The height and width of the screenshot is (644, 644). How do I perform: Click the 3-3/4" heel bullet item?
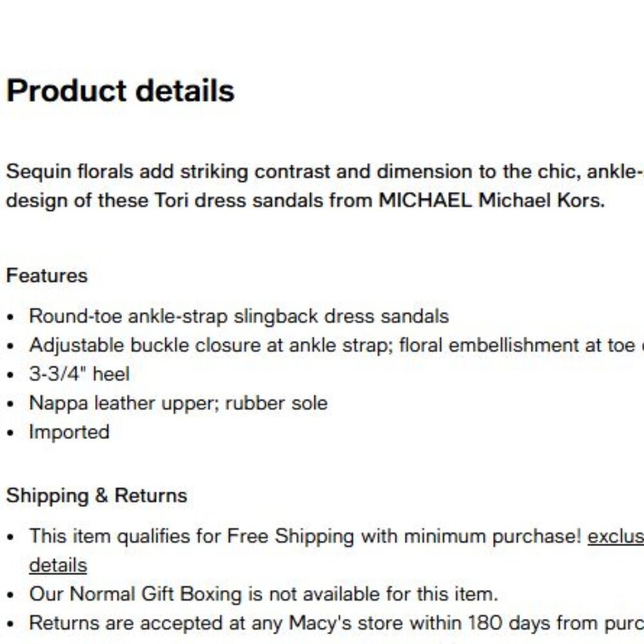pos(79,374)
